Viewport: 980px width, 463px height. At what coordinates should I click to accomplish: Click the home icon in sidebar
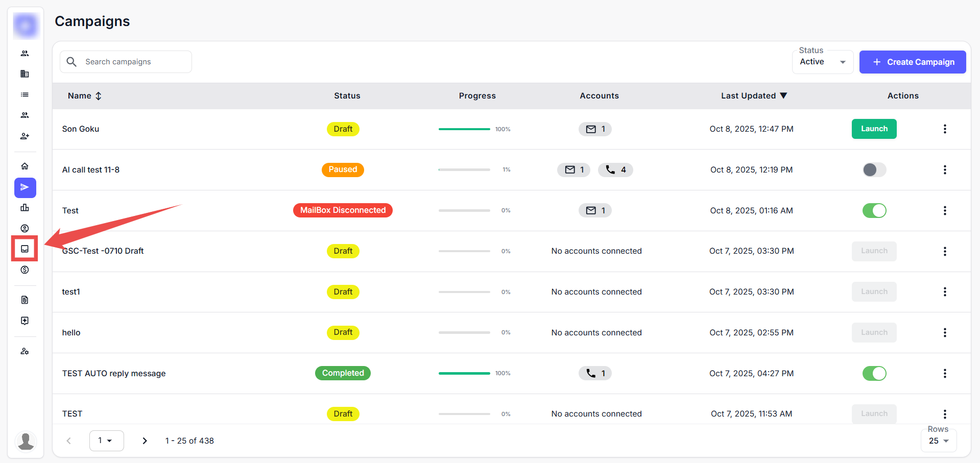25,166
